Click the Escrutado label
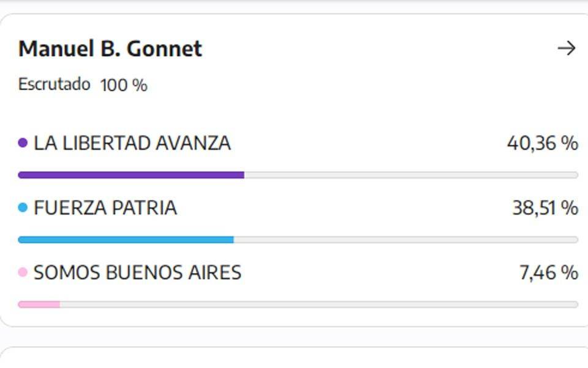This screenshot has height=368, width=588. click(x=55, y=84)
